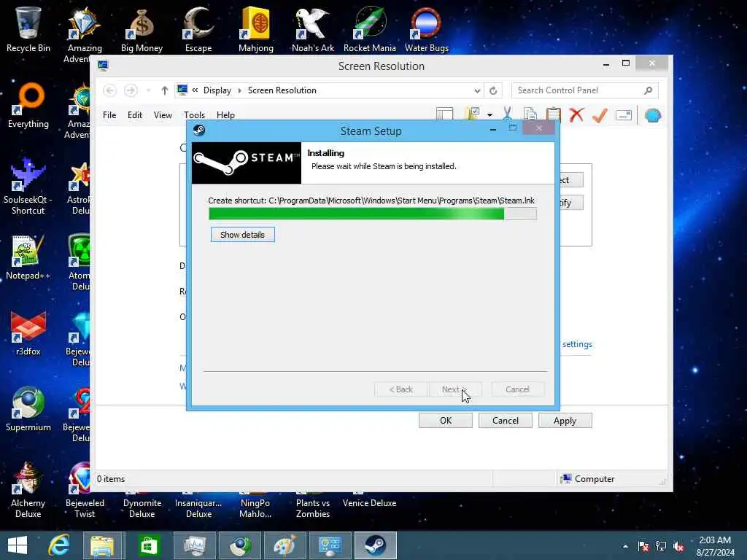The width and height of the screenshot is (747, 560).
Task: Click the Windows Start button
Action: coord(18,545)
